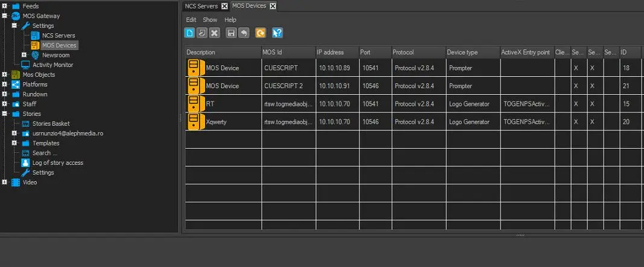Click the Activity Monitor icon in tree
This screenshot has height=267, width=644.
click(26, 65)
